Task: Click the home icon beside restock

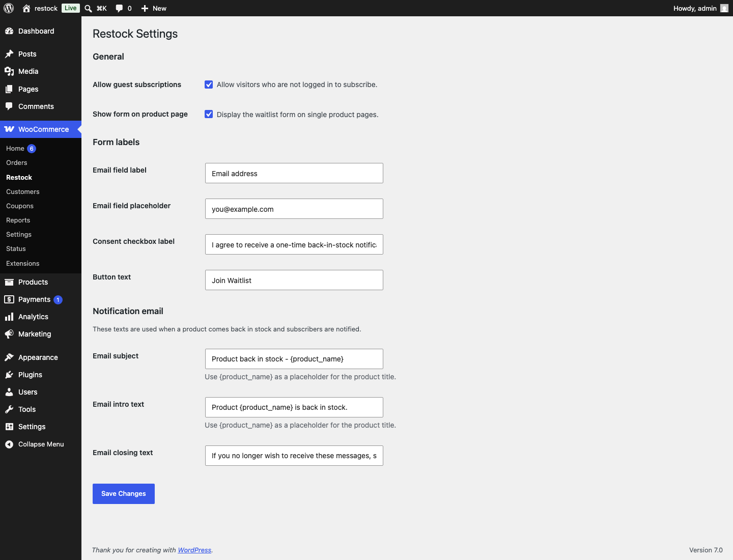Action: pos(26,8)
